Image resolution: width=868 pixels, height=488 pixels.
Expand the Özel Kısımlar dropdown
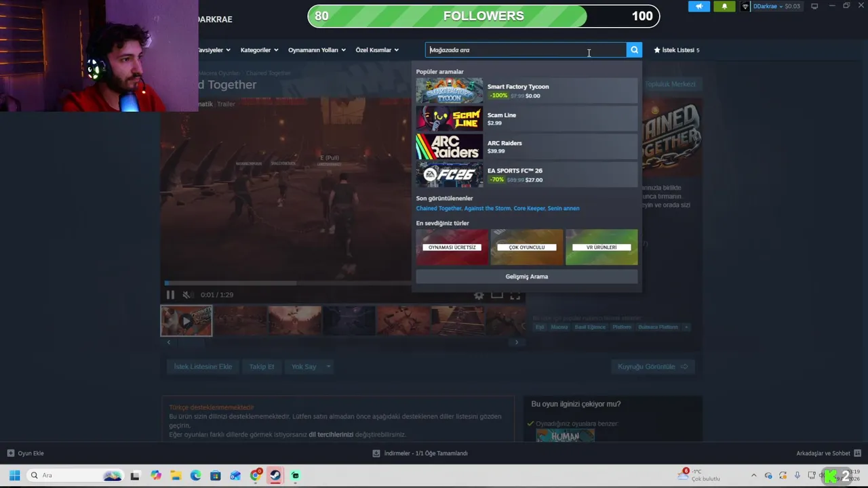(x=377, y=49)
